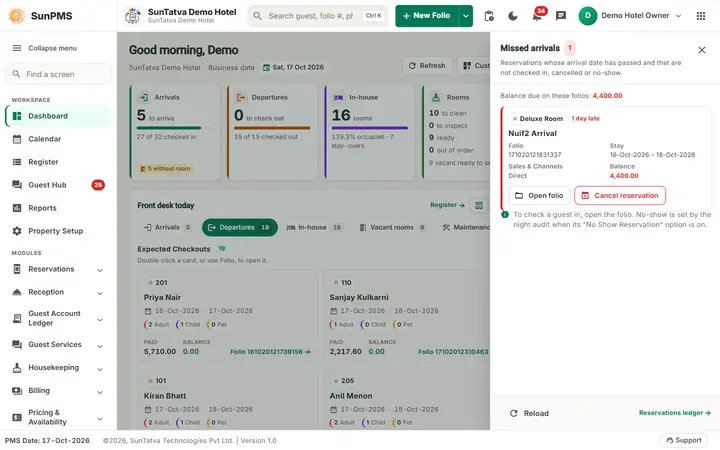Click the Support button

(684, 440)
